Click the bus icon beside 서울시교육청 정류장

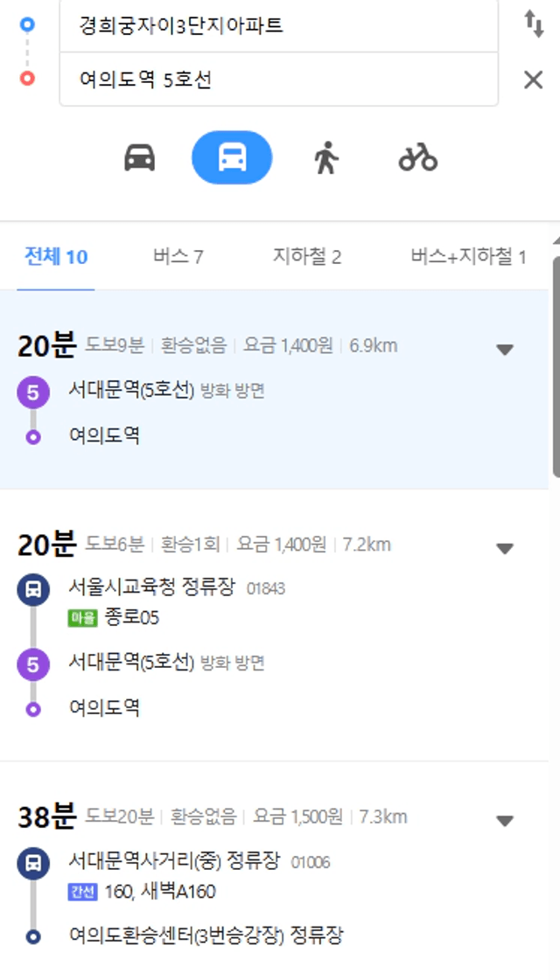coord(33,589)
